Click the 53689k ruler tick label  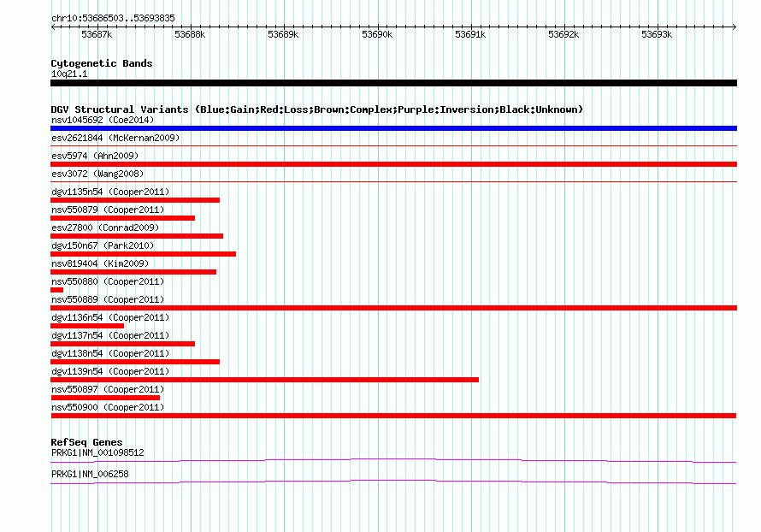pyautogui.click(x=283, y=34)
